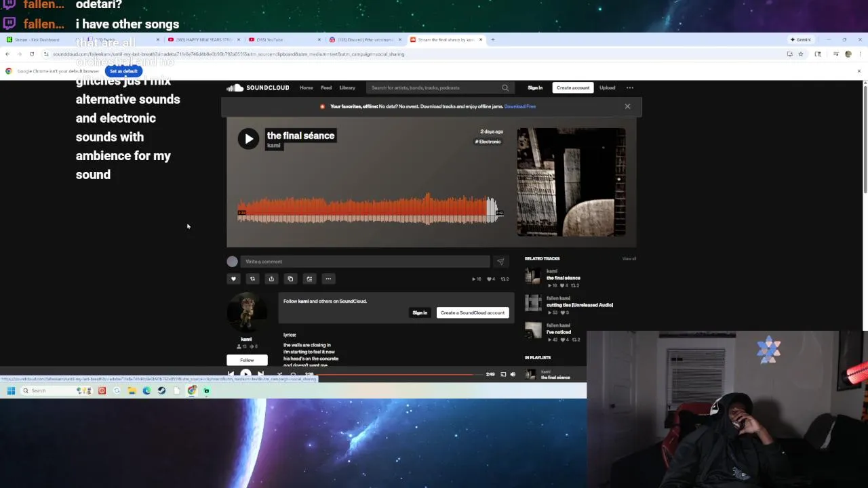Set Chrome as default browser

(123, 71)
